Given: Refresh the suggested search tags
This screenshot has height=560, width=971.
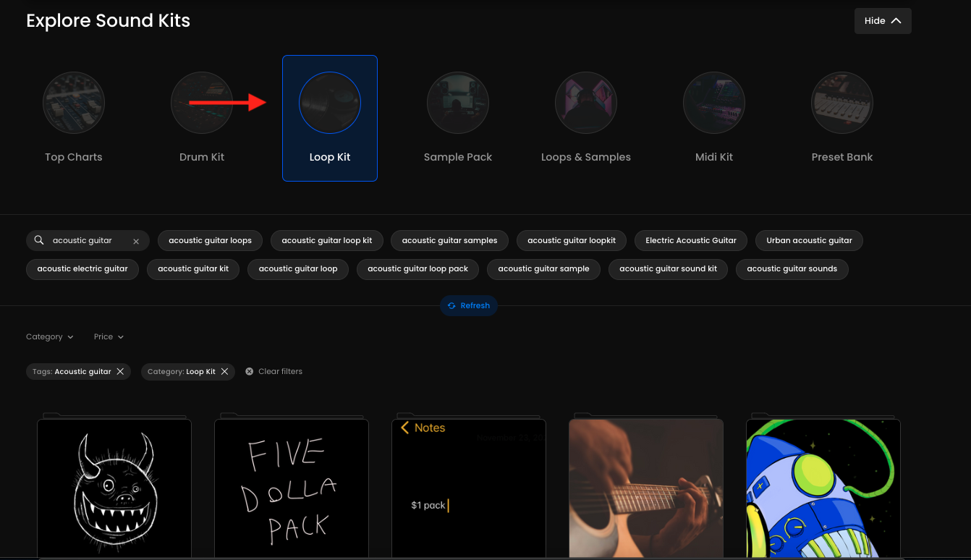Looking at the screenshot, I should coord(469,305).
